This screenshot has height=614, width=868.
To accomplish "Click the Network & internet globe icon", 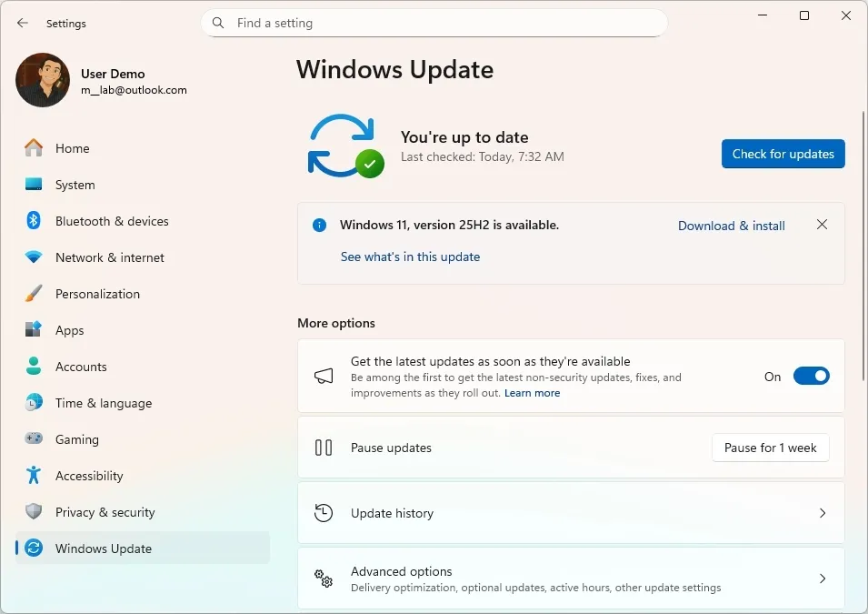I will click(x=32, y=257).
